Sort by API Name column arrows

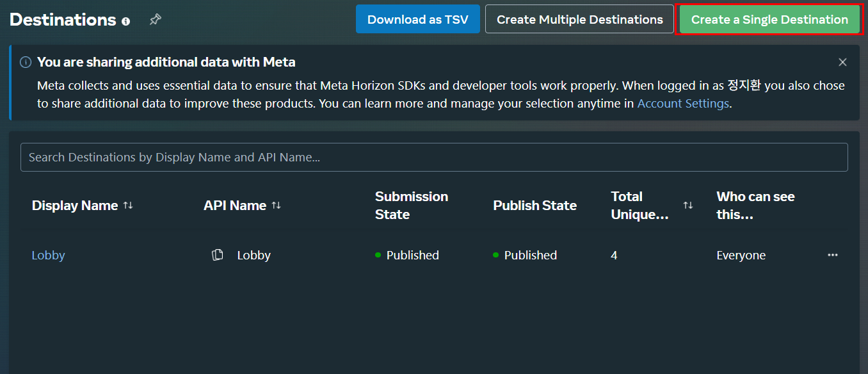tap(276, 205)
